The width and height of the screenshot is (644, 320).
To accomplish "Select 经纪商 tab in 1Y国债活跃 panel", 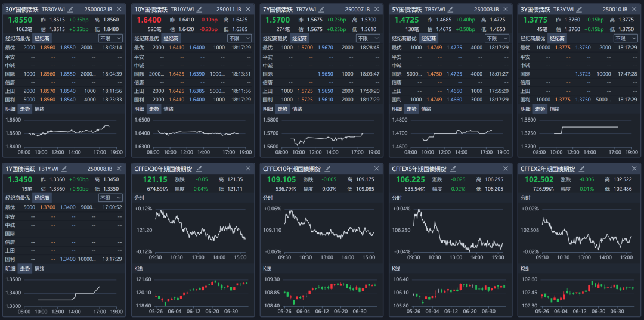I will click(x=43, y=198).
